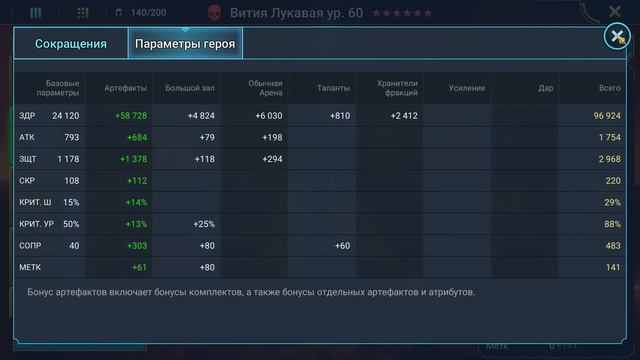Click the КРИТ. УР row label
Image resolution: width=640 pixels, height=360 pixels.
36,224
